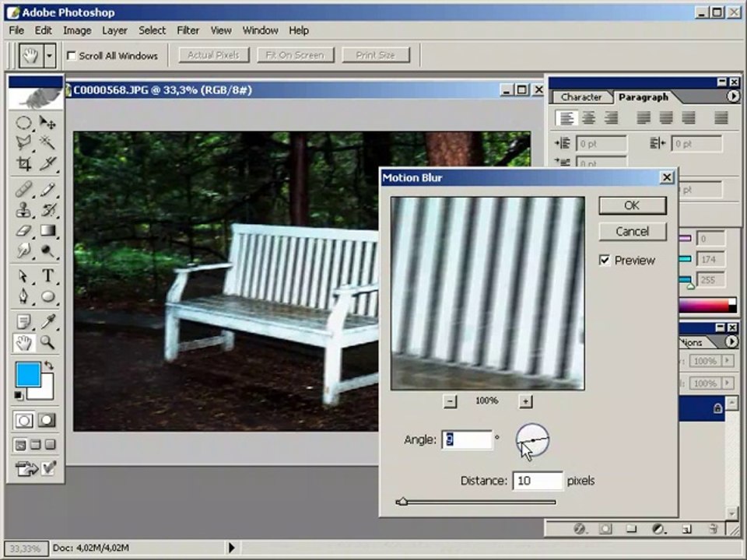Switch to Quick Mask mode
The width and height of the screenshot is (747, 560).
[47, 421]
